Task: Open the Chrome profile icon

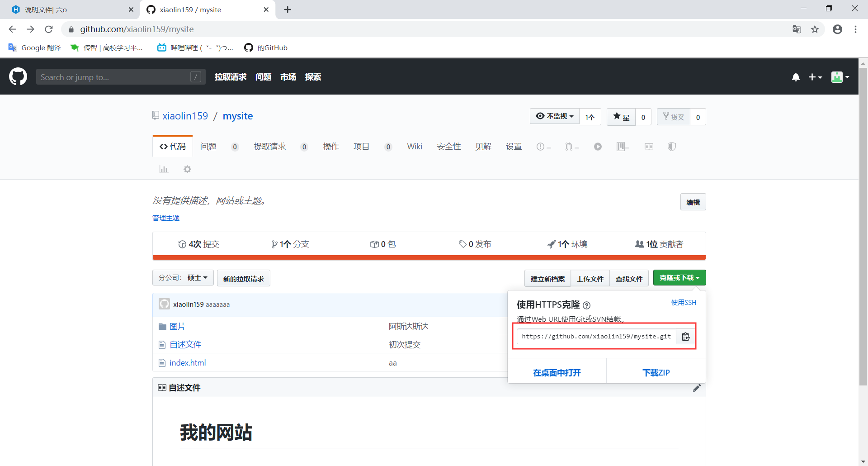Action: pos(837,29)
